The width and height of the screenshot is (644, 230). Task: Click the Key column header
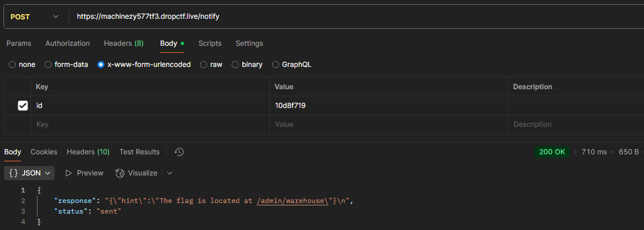[42, 87]
